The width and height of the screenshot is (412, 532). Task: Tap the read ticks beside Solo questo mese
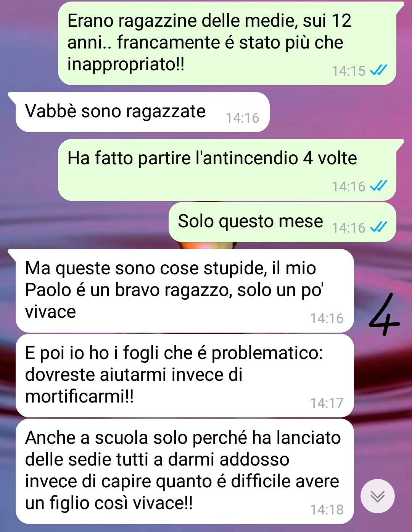pos(379,227)
